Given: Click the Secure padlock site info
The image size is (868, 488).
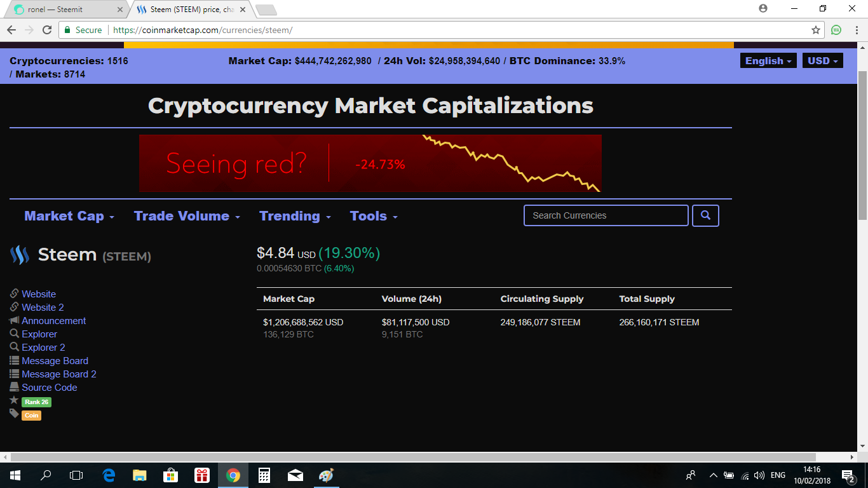Looking at the screenshot, I should [83, 30].
